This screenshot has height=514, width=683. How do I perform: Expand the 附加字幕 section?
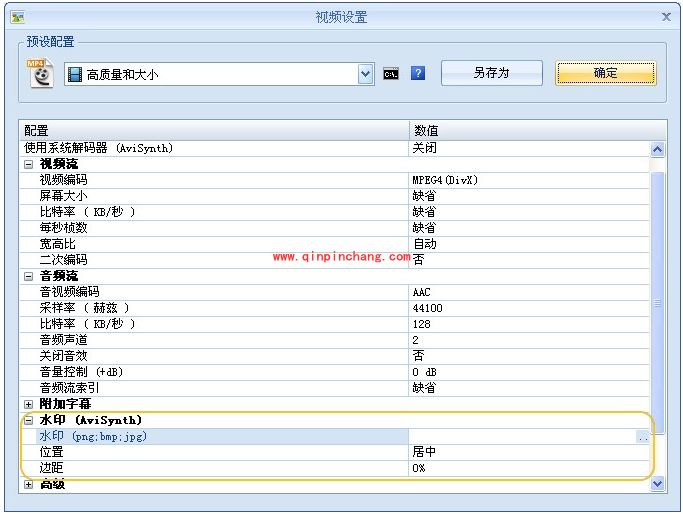click(28, 404)
